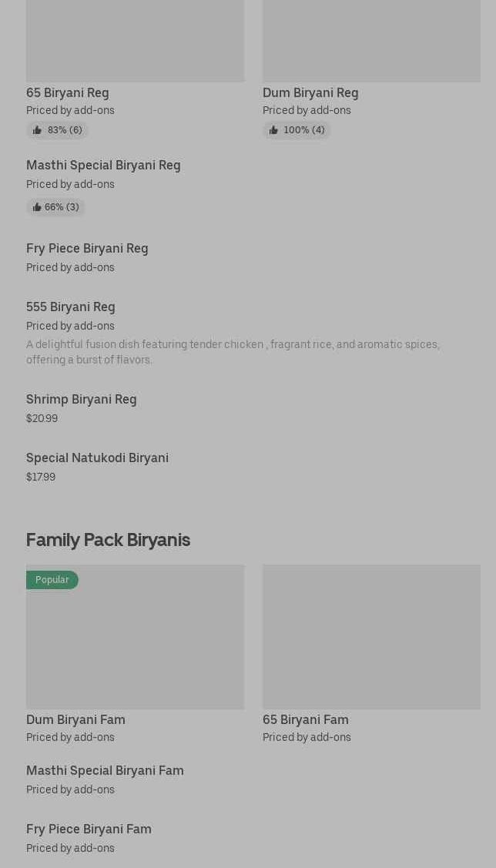Open Masthi Special Biryani Reg item
The height and width of the screenshot is (868, 496).
103,165
